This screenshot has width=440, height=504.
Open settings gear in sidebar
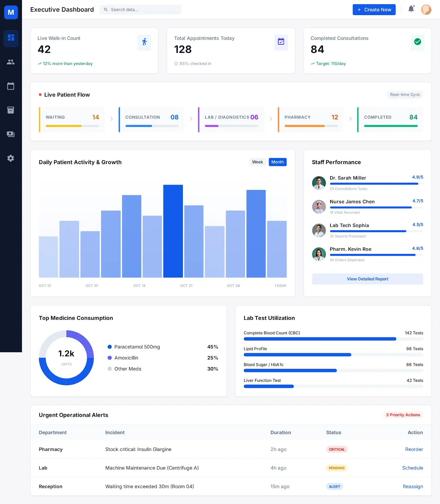[11, 158]
